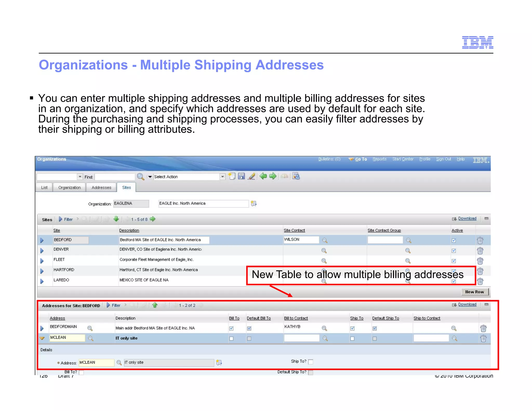Screen dimensions: 532x411
Task: Save the organization using the disk icon
Action: point(241,176)
